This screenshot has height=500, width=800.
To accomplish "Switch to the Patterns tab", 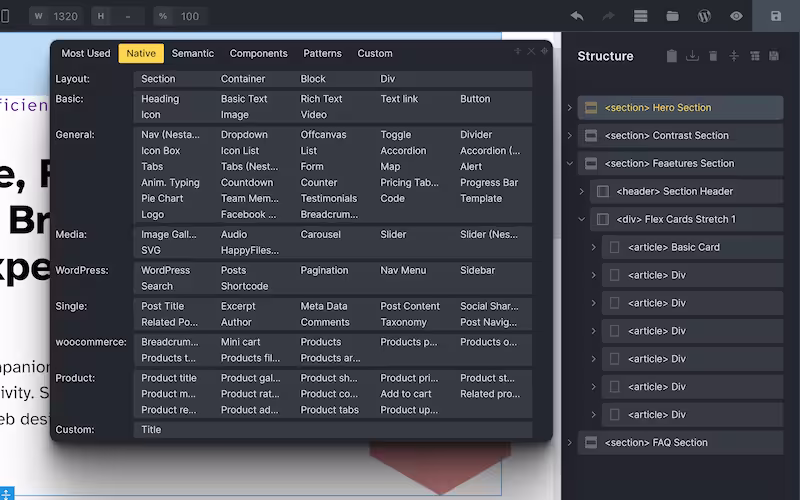I will [x=322, y=54].
